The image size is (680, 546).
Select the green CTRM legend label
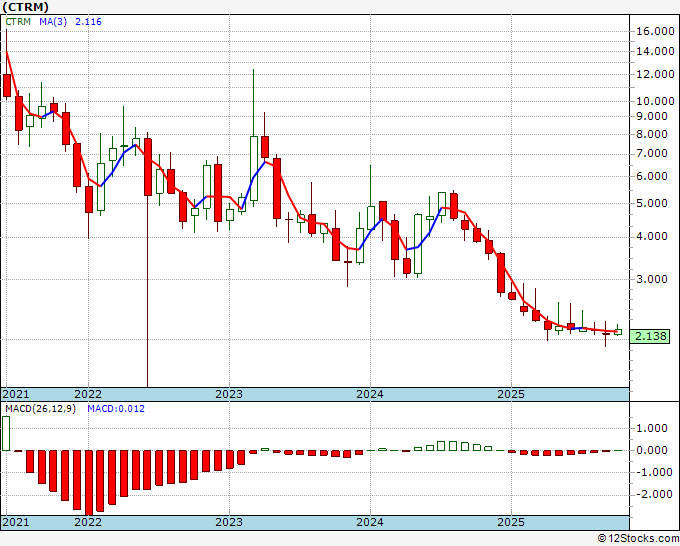click(18, 22)
